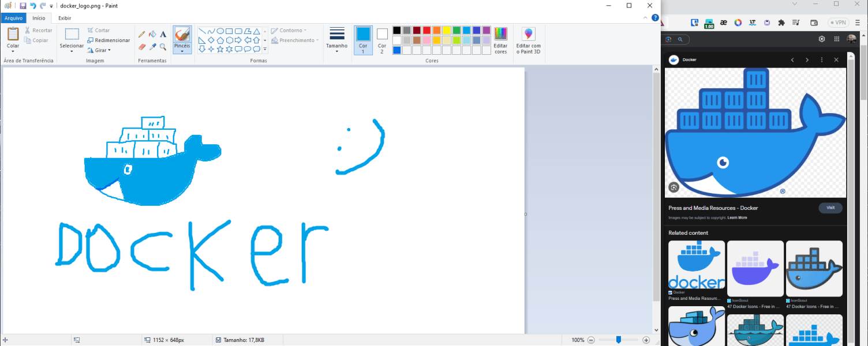
Task: Select Cor 2 as active color
Action: pyautogui.click(x=382, y=40)
